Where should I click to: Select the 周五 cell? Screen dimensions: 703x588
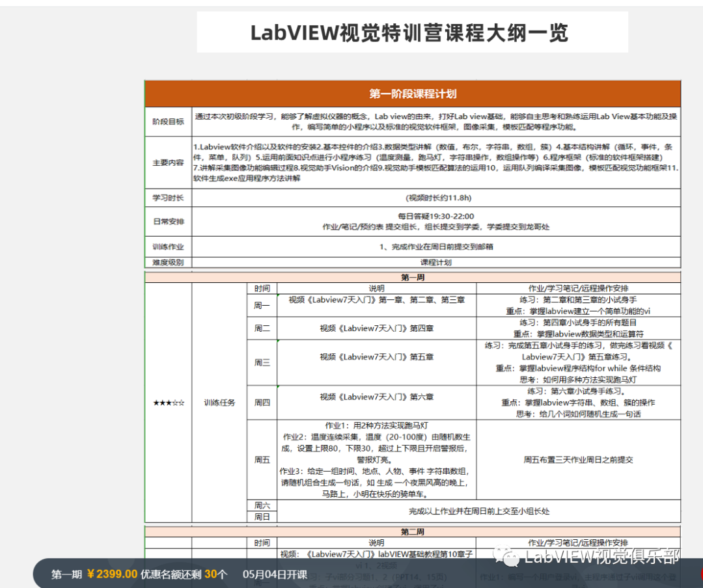coord(262,459)
